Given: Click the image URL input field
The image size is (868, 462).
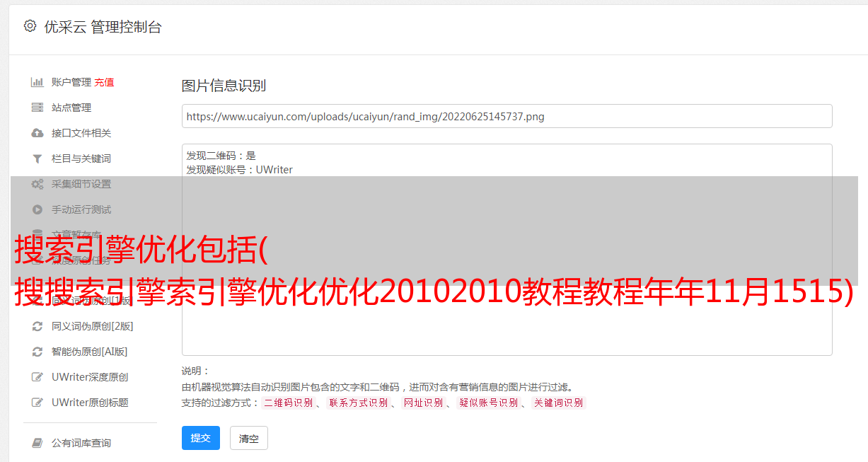Looking at the screenshot, I should pyautogui.click(x=507, y=116).
